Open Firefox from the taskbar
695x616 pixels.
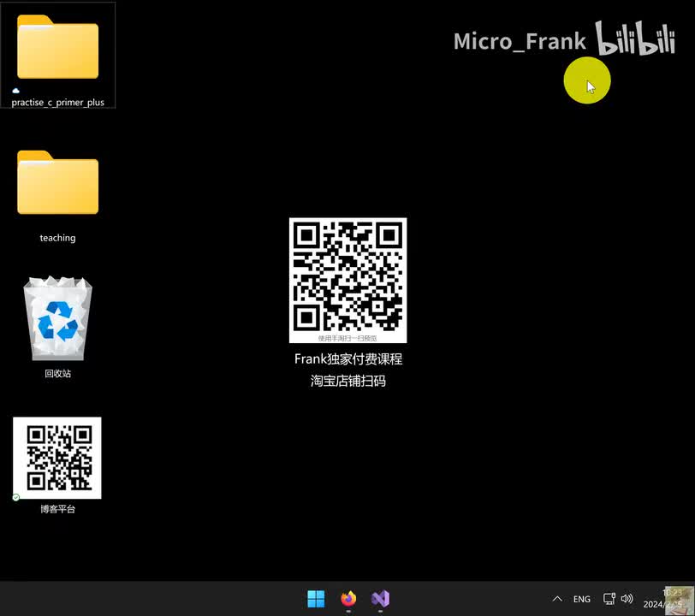tap(348, 599)
